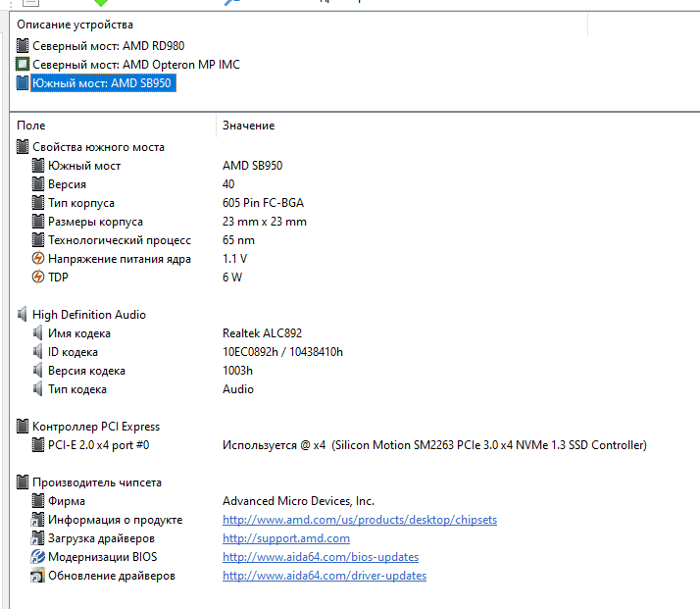Click the shortcut icon beside Загрузка драйверов

37,538
